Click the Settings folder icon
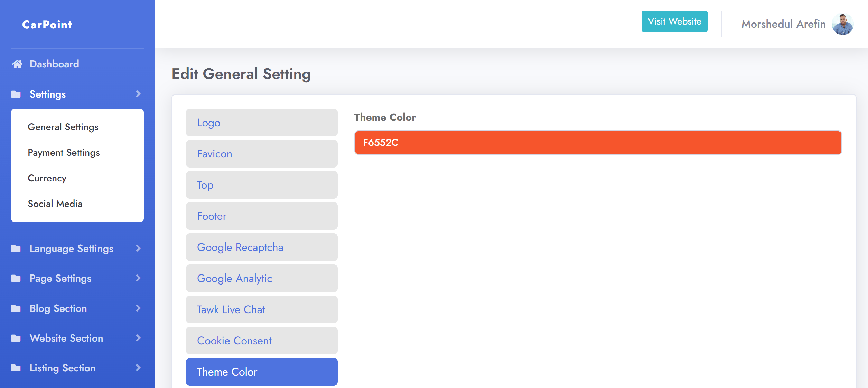The height and width of the screenshot is (388, 868). (x=16, y=94)
